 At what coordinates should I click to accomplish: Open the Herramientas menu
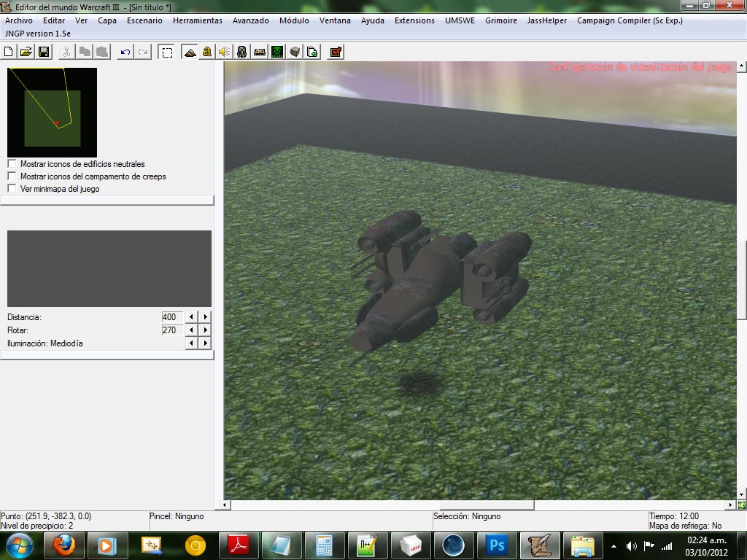[197, 20]
